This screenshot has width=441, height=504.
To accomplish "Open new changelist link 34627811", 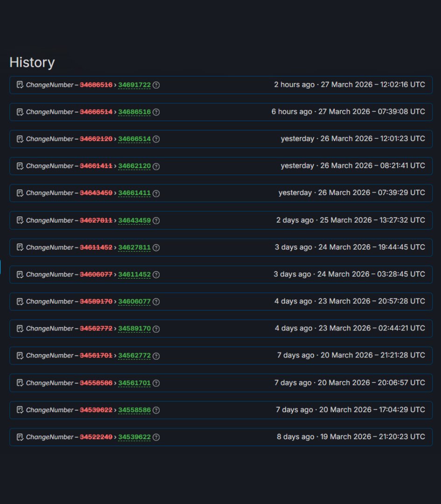I will pyautogui.click(x=134, y=247).
